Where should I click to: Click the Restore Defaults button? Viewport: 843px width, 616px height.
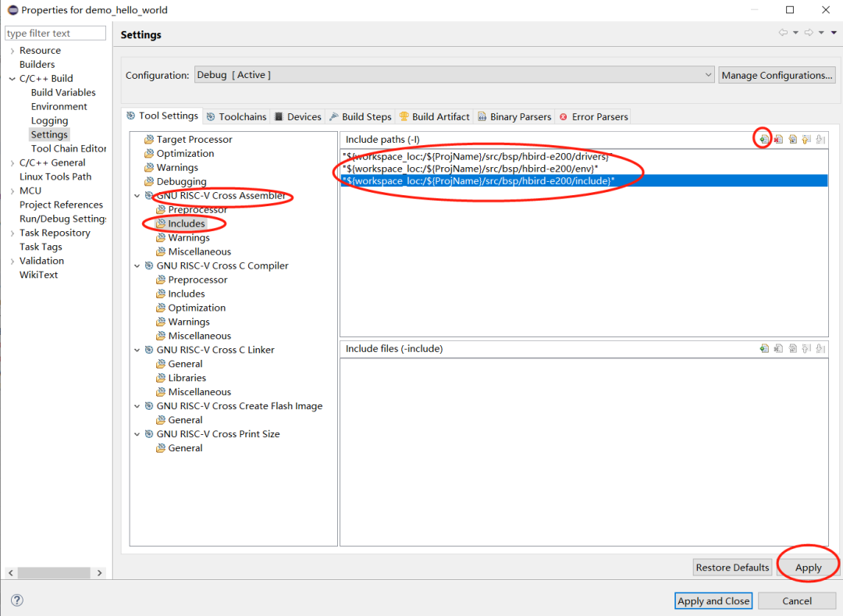[x=732, y=567]
